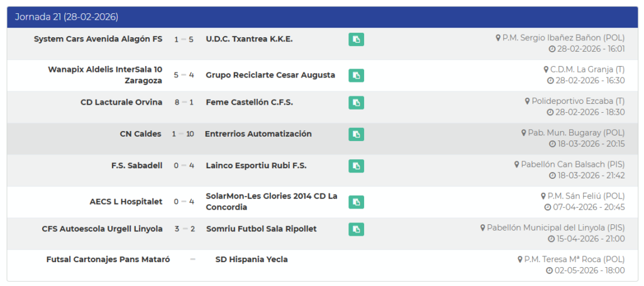Click Futsal Cartonajes Pans Mataró team name
644x286 pixels.
(108, 260)
